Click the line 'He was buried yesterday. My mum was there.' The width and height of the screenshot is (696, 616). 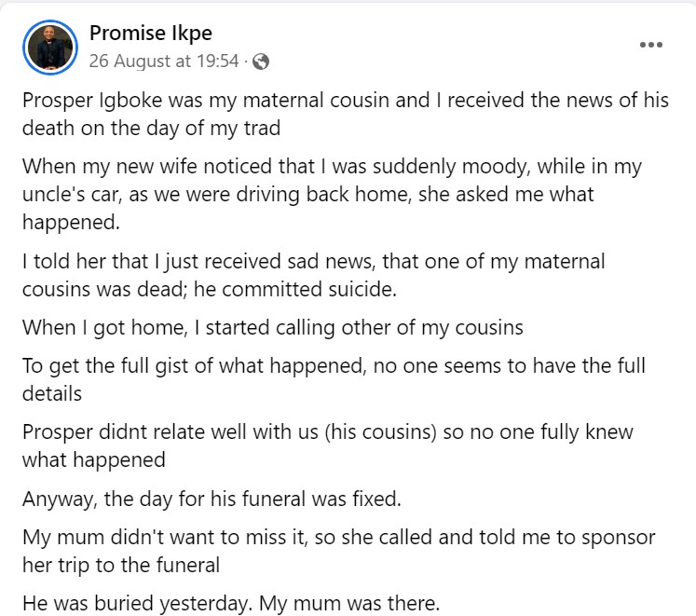(230, 603)
